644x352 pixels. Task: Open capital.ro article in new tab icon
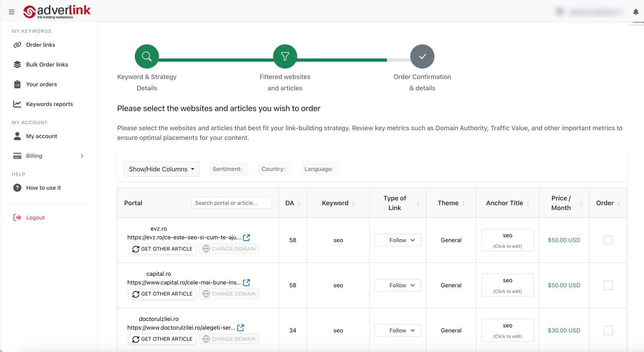click(247, 283)
